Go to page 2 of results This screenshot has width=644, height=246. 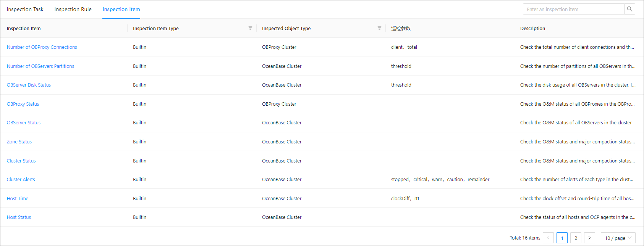576,238
